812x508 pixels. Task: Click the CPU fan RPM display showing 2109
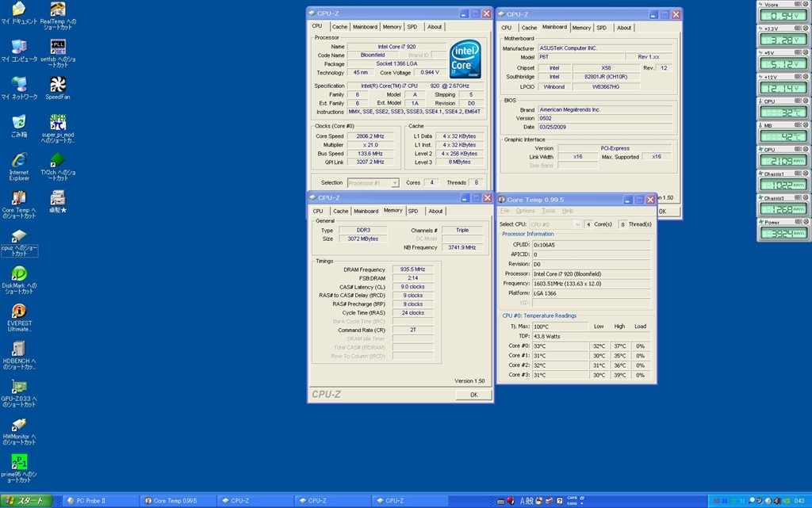(x=783, y=161)
